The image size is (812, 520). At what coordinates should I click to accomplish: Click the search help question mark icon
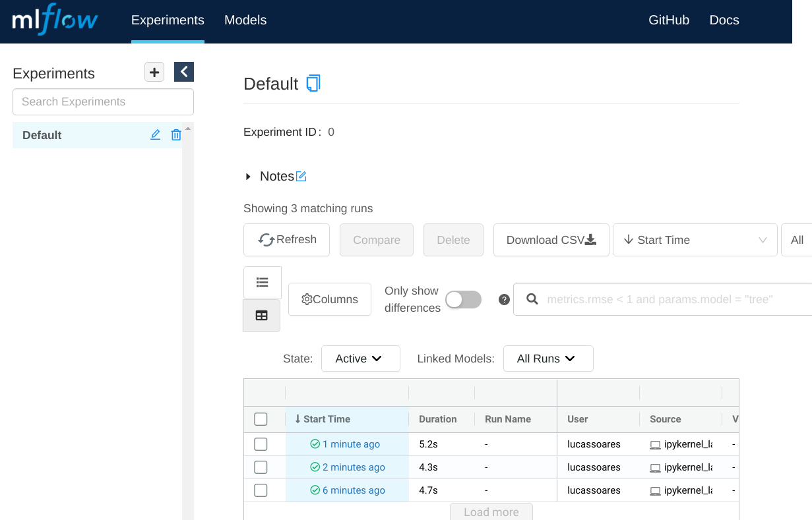504,300
